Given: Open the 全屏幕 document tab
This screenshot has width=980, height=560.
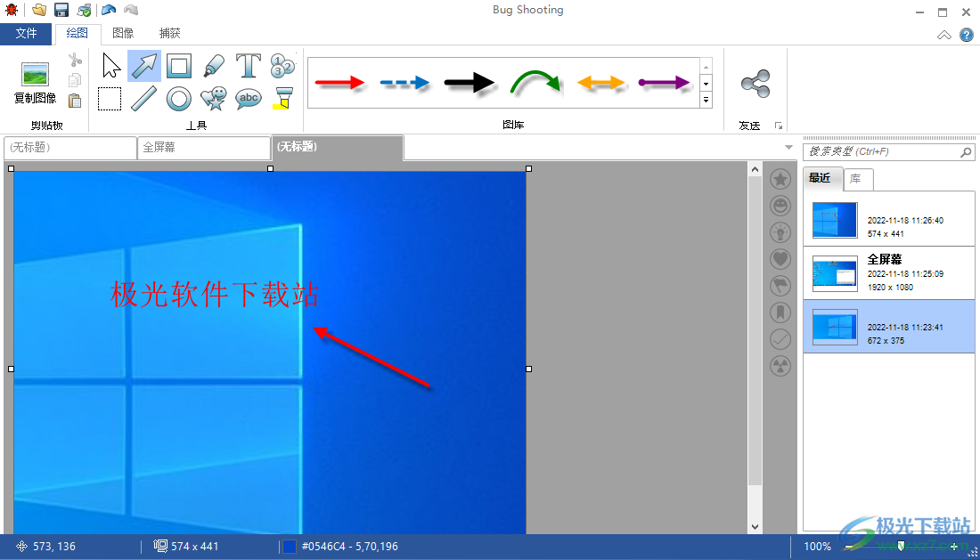Looking at the screenshot, I should coord(204,147).
